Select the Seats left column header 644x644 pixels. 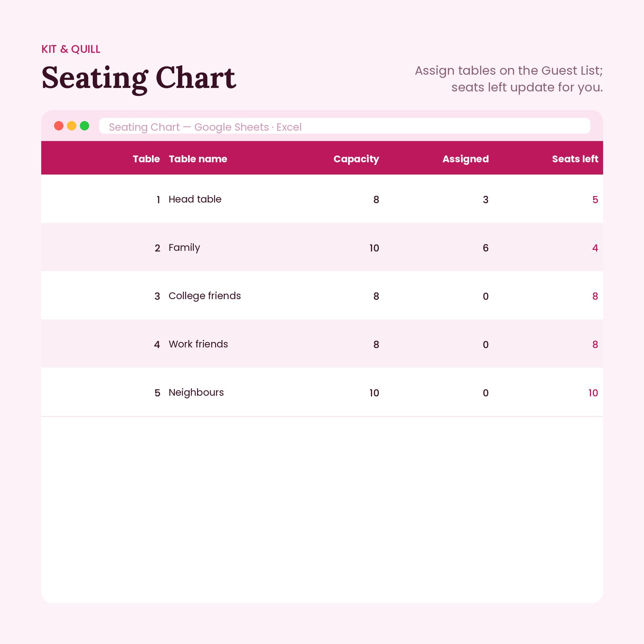[x=575, y=159]
